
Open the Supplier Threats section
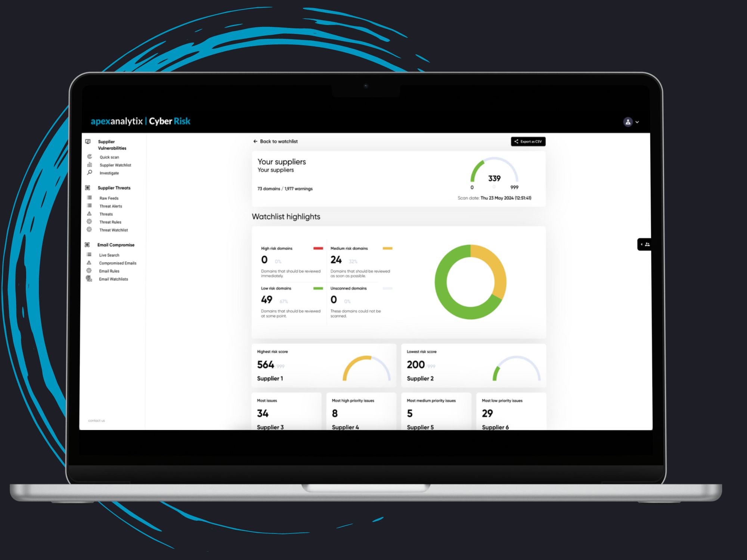114,188
